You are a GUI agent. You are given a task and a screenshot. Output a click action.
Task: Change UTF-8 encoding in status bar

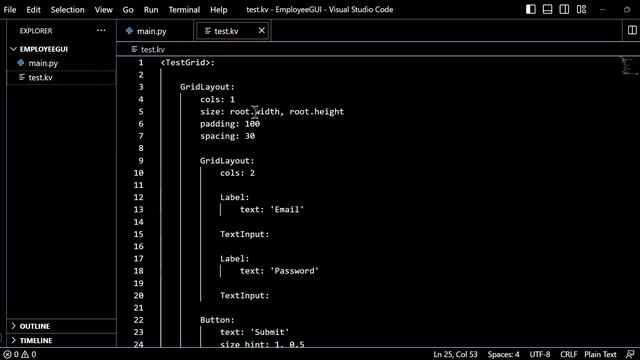click(540, 354)
